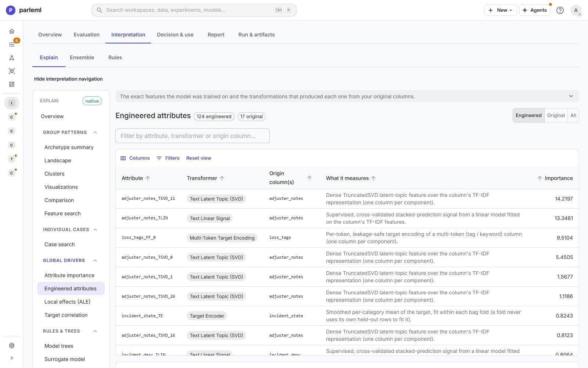Open the experiments flask icon
Image resolution: width=588 pixels, height=368 pixels.
[12, 58]
